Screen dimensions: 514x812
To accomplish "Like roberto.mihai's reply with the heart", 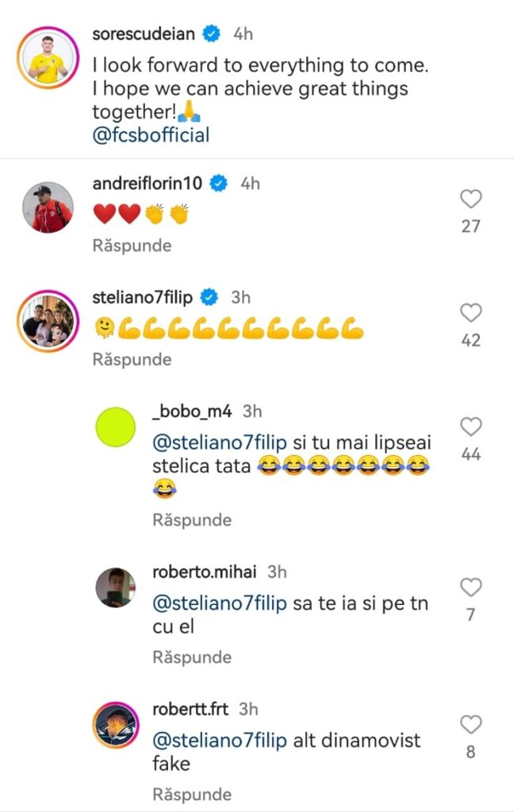I will coord(471,588).
